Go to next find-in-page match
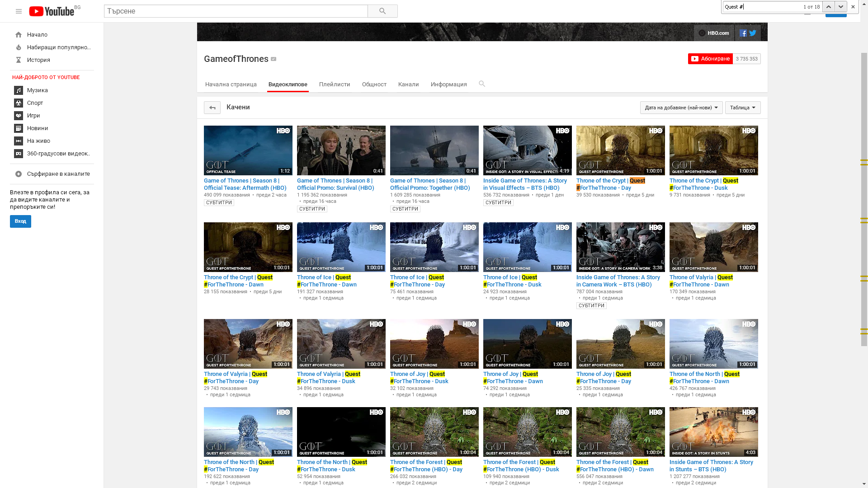 click(841, 7)
